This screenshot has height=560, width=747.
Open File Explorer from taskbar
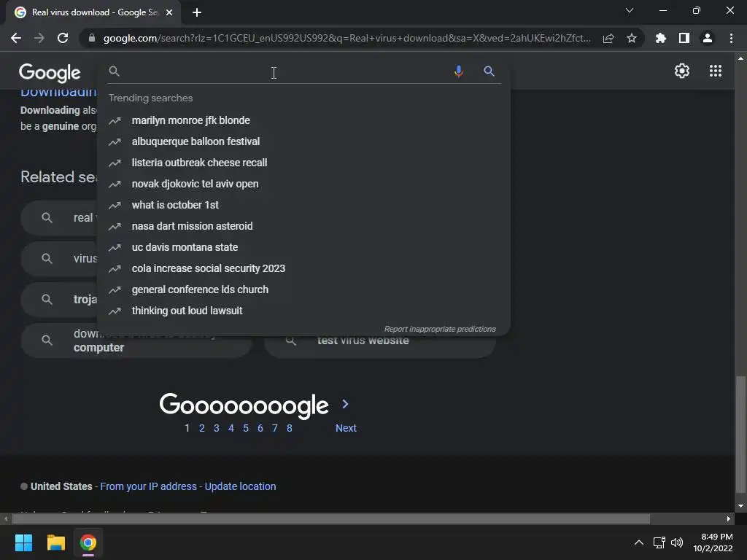(x=55, y=542)
